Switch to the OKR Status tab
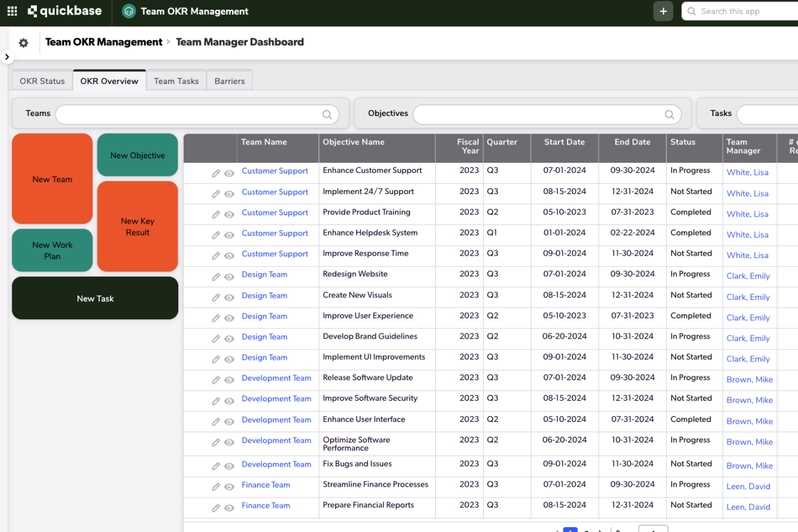This screenshot has width=798, height=532. pyautogui.click(x=42, y=81)
